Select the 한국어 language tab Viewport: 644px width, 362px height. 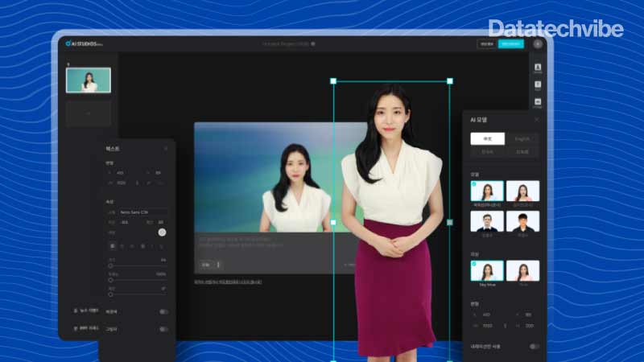pos(488,152)
